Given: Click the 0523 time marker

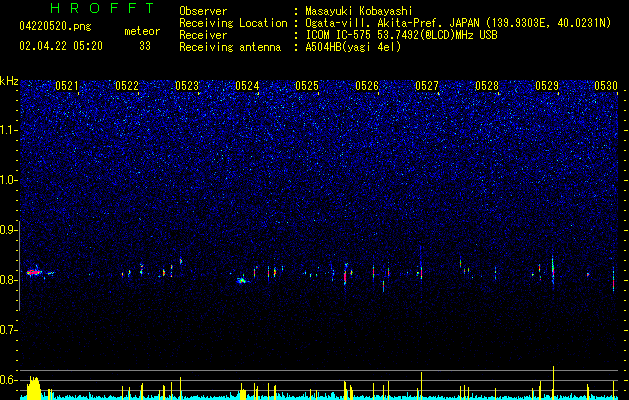Looking at the screenshot, I should pyautogui.click(x=187, y=86).
